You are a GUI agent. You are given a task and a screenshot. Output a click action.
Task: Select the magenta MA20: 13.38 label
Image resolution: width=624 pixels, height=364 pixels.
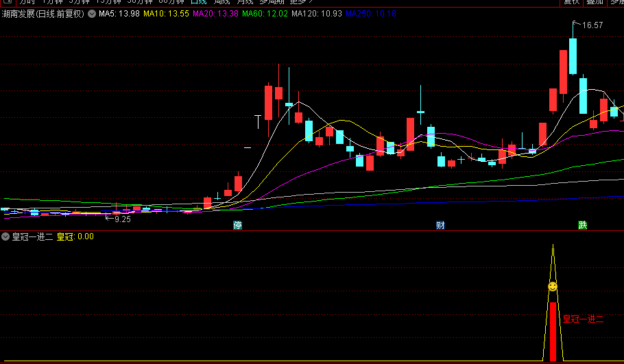216,14
